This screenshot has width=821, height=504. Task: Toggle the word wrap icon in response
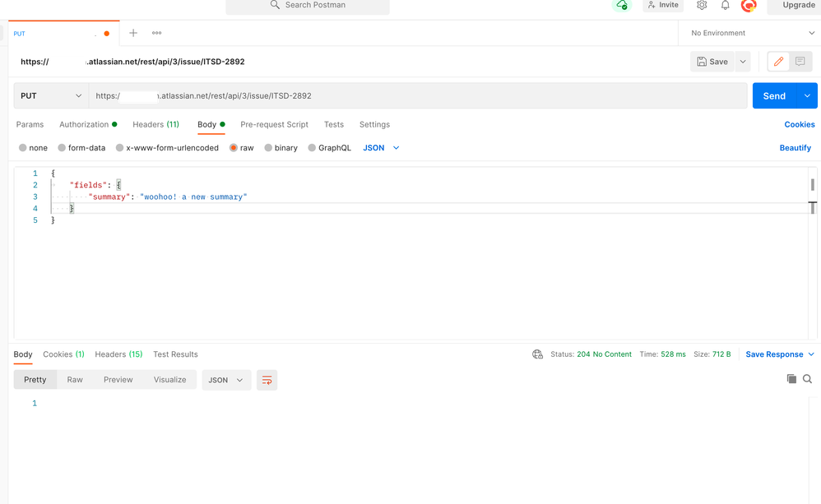click(267, 380)
